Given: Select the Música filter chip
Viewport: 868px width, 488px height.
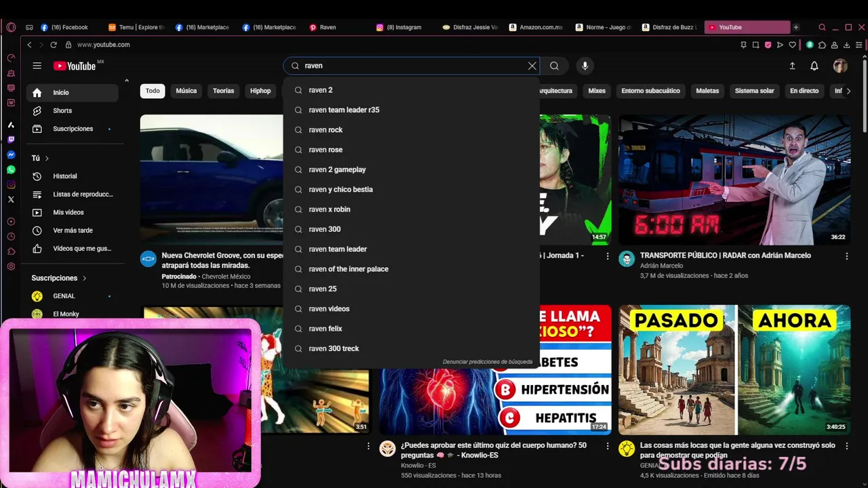Looking at the screenshot, I should click(186, 91).
